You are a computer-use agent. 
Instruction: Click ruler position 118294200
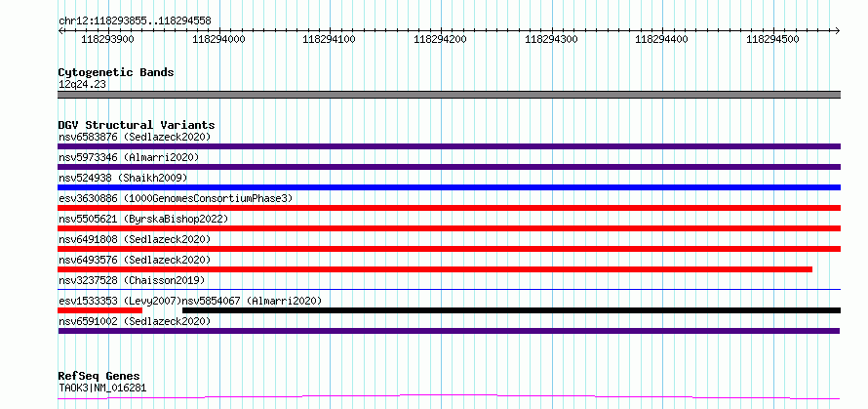coord(440,39)
